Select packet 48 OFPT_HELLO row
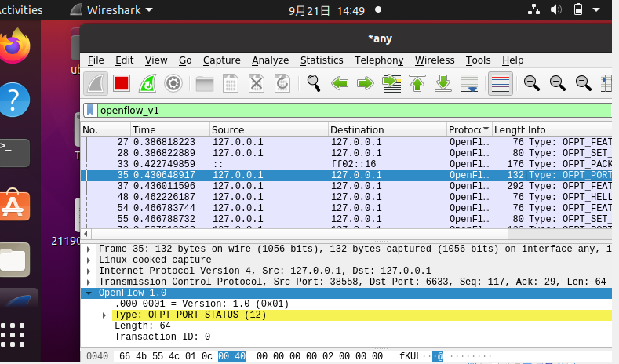The width and height of the screenshot is (619, 364). (x=346, y=197)
